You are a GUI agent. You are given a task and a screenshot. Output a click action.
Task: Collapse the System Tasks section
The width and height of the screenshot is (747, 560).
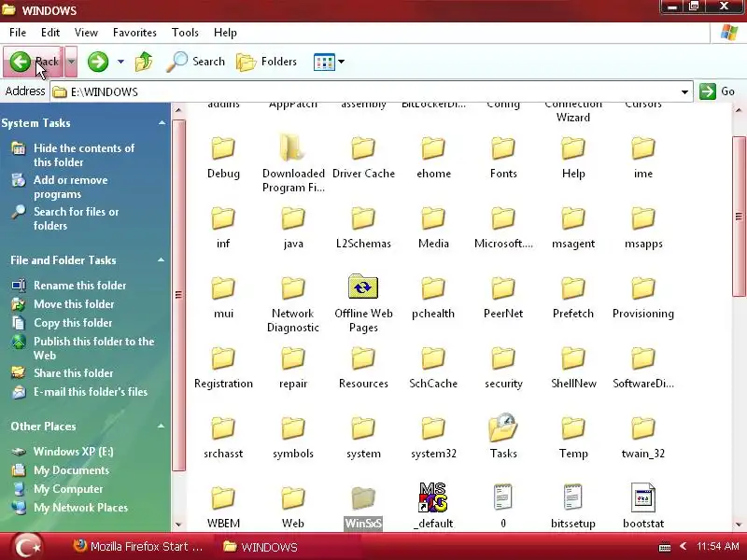162,123
